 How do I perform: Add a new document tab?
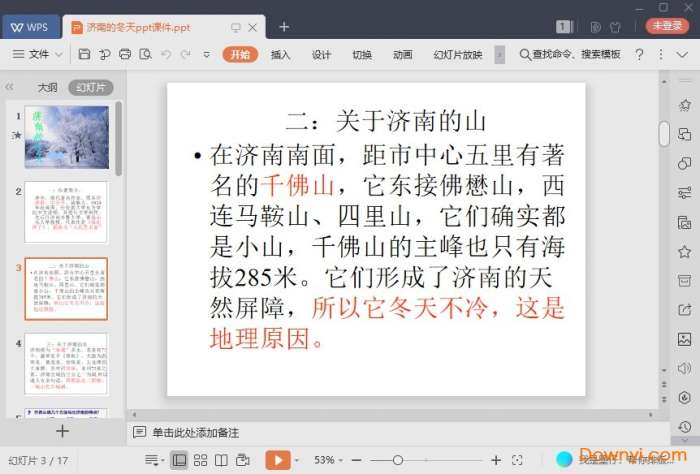coord(284,27)
